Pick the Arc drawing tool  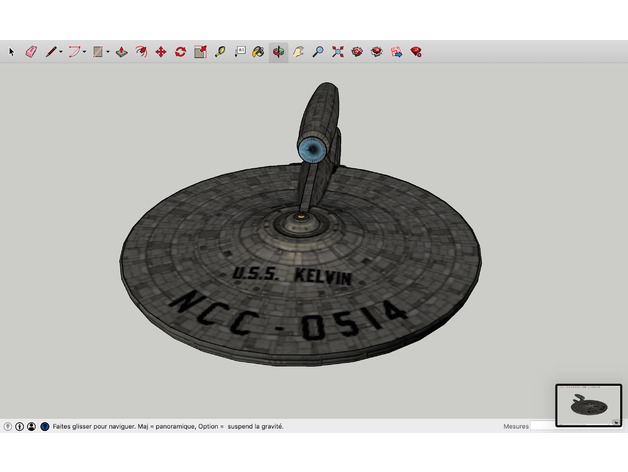coord(74,52)
